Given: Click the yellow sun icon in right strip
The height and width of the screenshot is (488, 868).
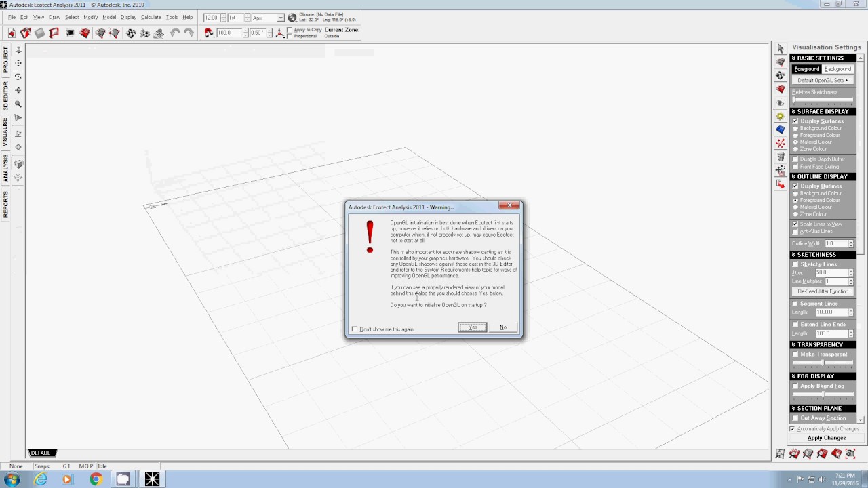Looking at the screenshot, I should (x=781, y=116).
